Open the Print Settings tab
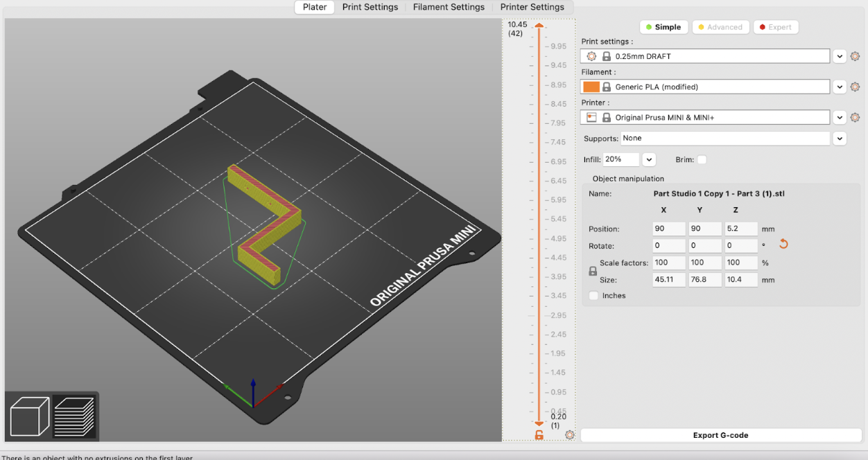Screen dimensions: 868x460 (x=370, y=7)
